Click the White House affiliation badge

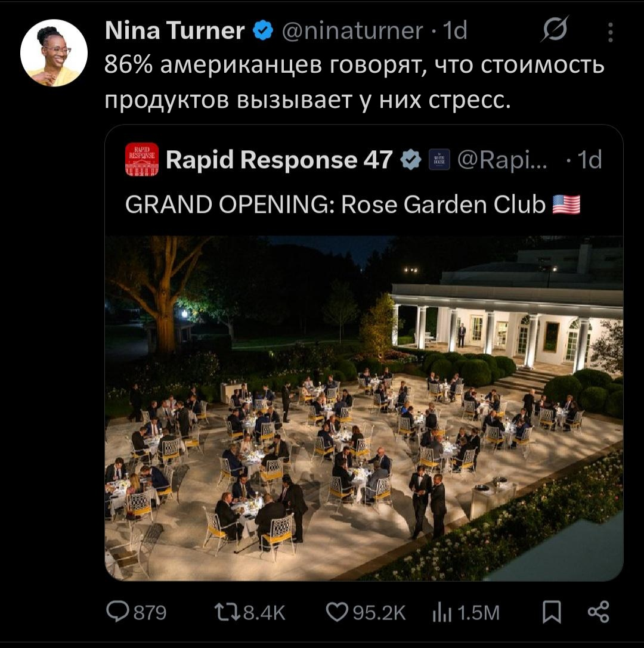pos(439,160)
